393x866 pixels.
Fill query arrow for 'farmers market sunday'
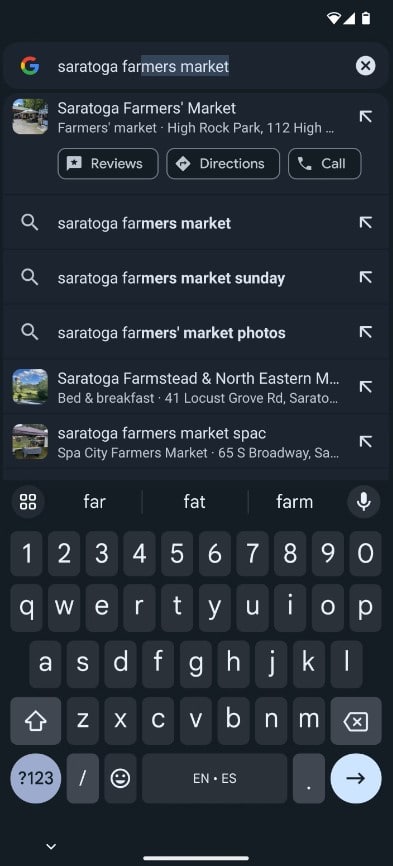[365, 277]
